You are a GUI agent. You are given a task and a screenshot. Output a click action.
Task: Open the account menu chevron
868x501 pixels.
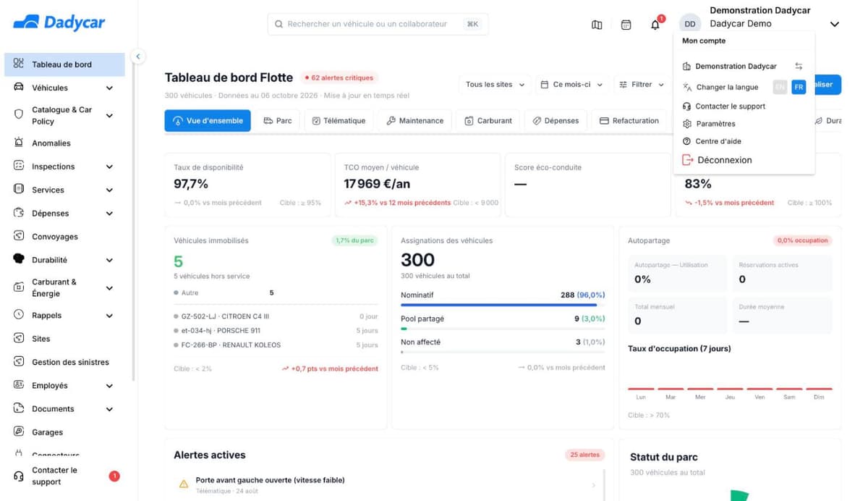(x=835, y=24)
